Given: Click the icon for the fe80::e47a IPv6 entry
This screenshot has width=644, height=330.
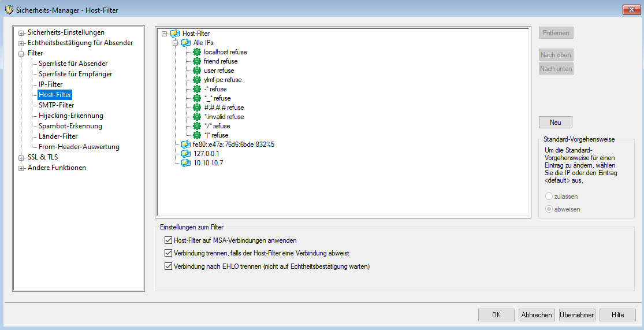Looking at the screenshot, I should [185, 144].
